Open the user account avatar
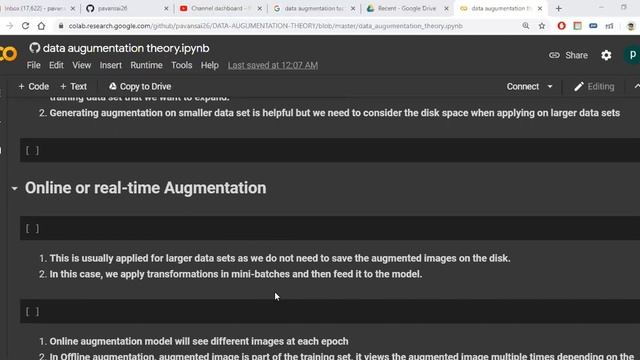 coord(632,55)
